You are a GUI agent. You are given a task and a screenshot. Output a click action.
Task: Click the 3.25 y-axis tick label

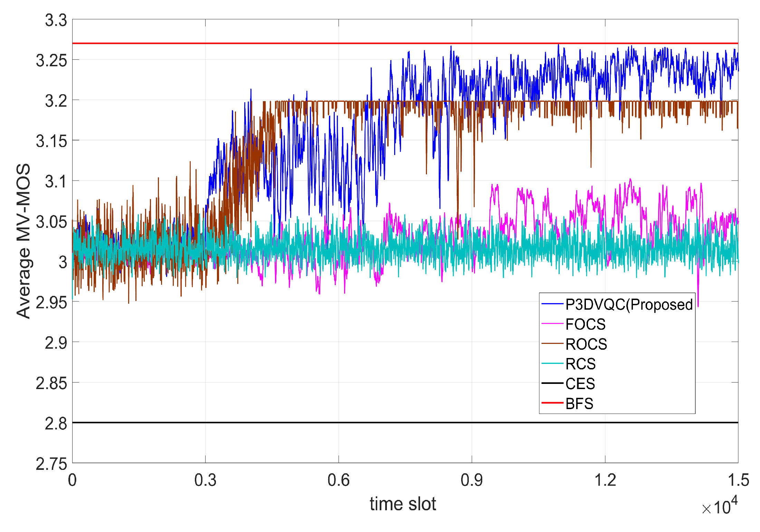[x=51, y=61]
